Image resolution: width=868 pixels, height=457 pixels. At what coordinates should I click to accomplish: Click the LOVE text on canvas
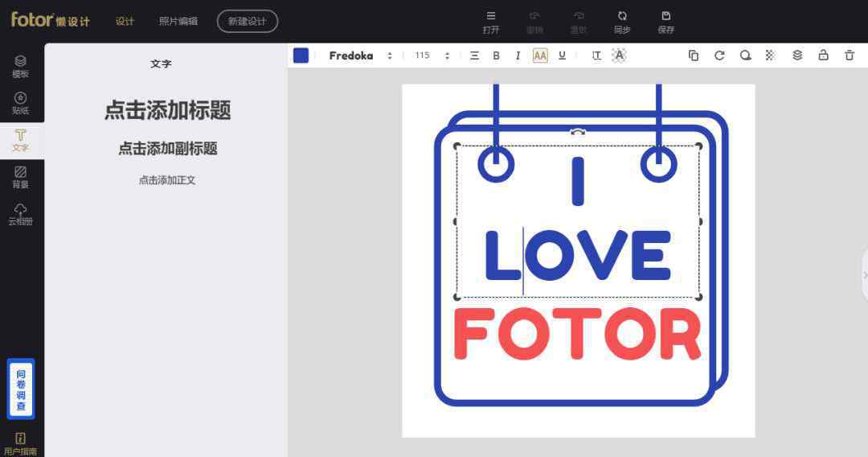click(578, 255)
